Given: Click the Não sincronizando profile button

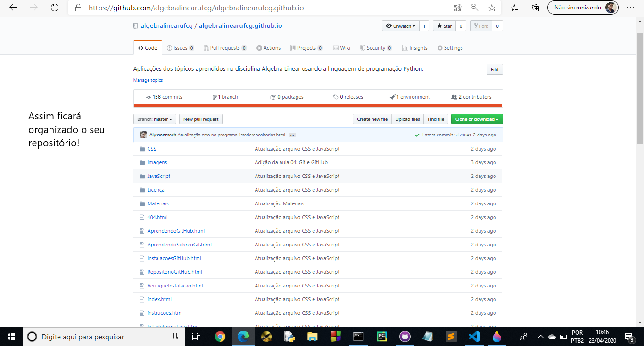Looking at the screenshot, I should click(583, 8).
